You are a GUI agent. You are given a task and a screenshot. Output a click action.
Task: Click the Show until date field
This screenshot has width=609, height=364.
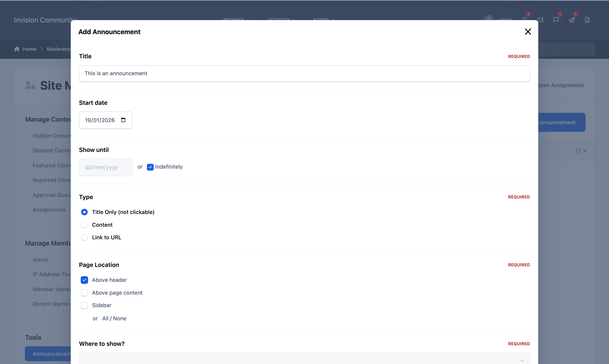coord(106,167)
